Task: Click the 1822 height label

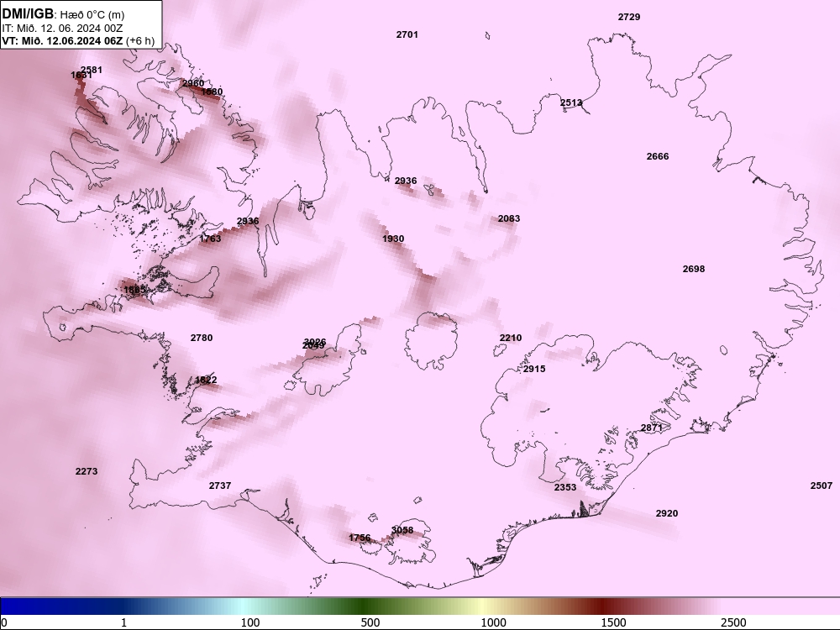Action: (x=206, y=381)
